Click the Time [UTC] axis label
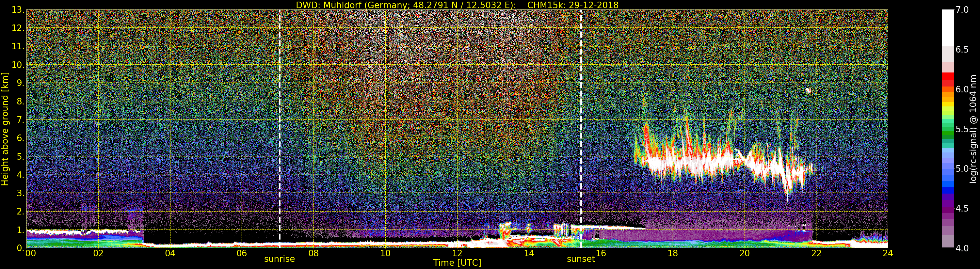The width and height of the screenshot is (980, 269). click(x=457, y=263)
